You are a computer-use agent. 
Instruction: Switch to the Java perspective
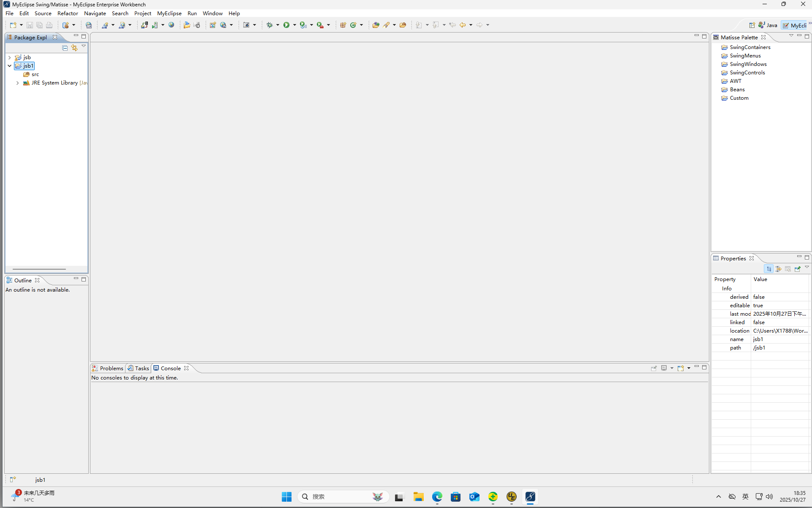[x=767, y=25]
